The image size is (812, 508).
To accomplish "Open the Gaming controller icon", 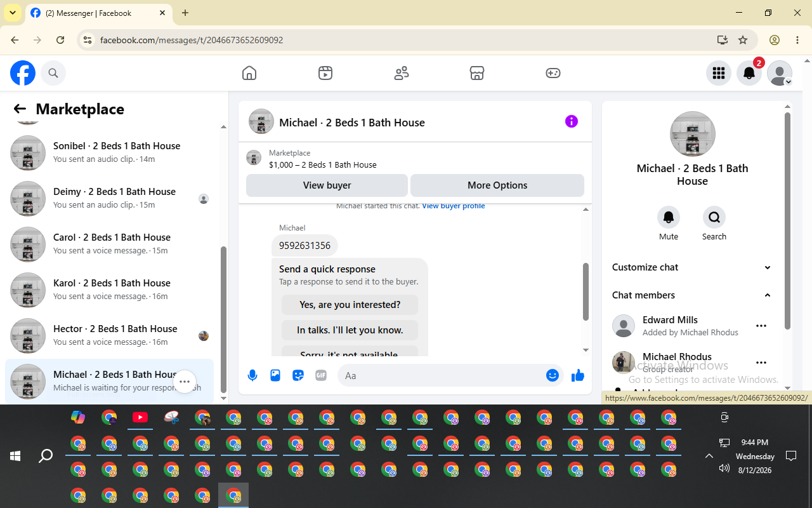I will (553, 73).
